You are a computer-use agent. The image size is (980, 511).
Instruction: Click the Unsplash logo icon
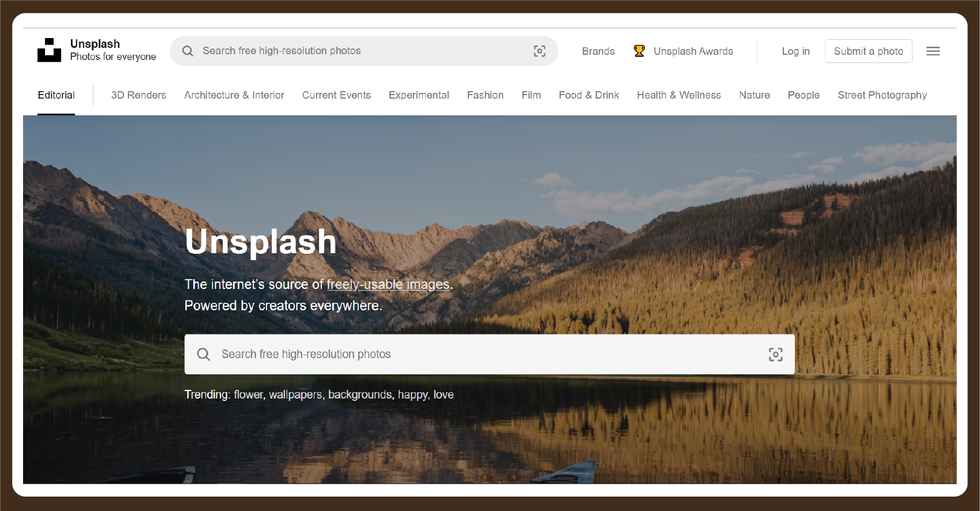click(x=49, y=50)
